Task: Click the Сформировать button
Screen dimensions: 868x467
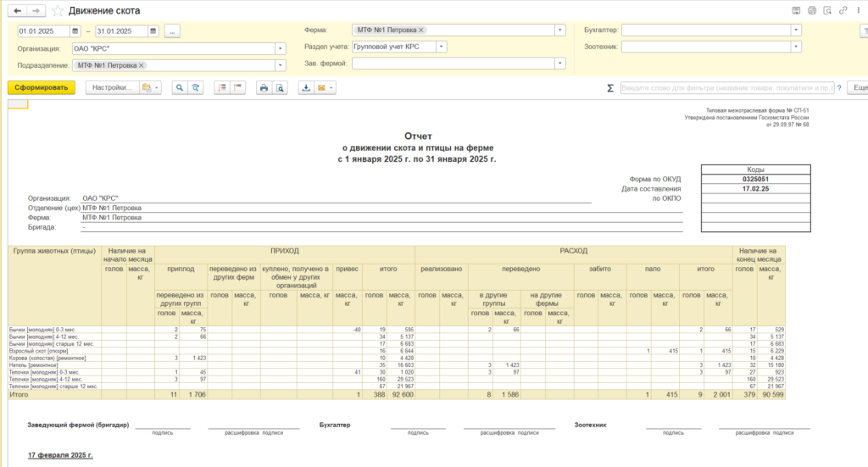Action: [42, 87]
